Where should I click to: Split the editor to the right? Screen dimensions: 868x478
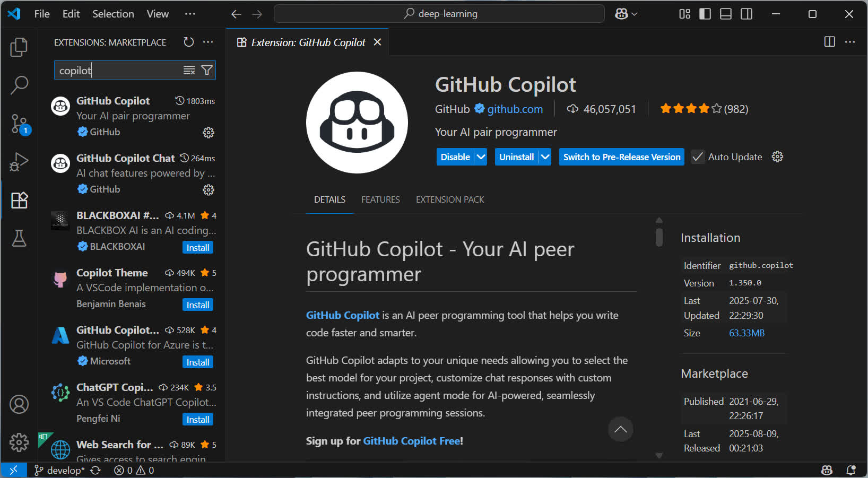click(x=830, y=42)
